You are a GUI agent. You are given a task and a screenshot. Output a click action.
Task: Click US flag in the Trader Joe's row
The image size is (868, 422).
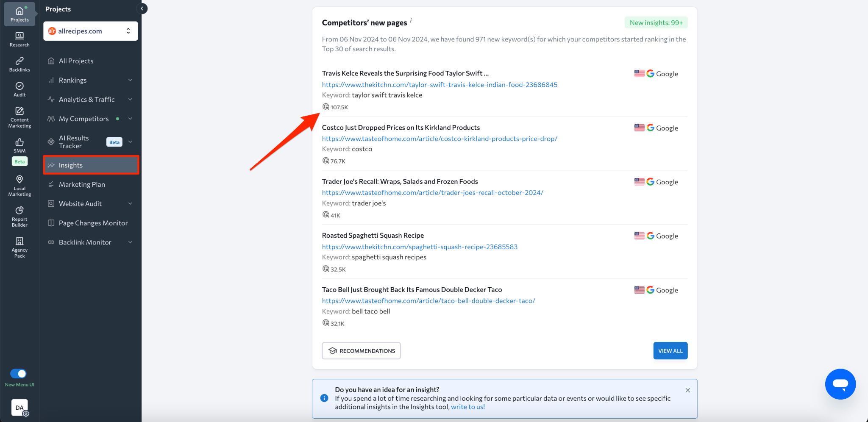[639, 181]
